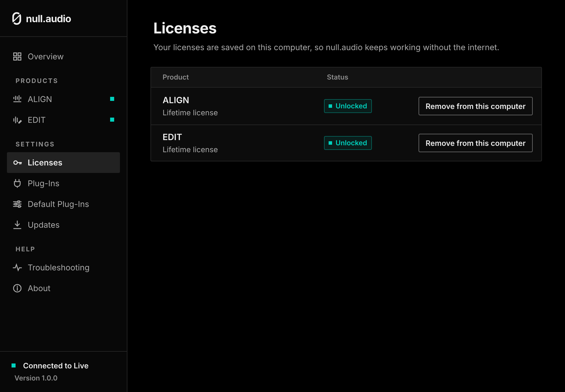Click the Status column header

point(337,77)
